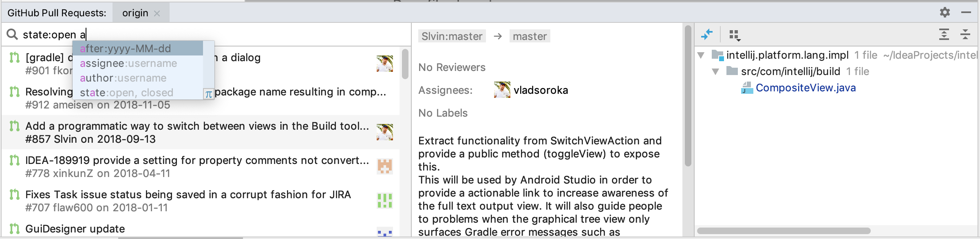Click the Java file icon of CompositeView.java
This screenshot has width=980, height=239.
coord(746,88)
